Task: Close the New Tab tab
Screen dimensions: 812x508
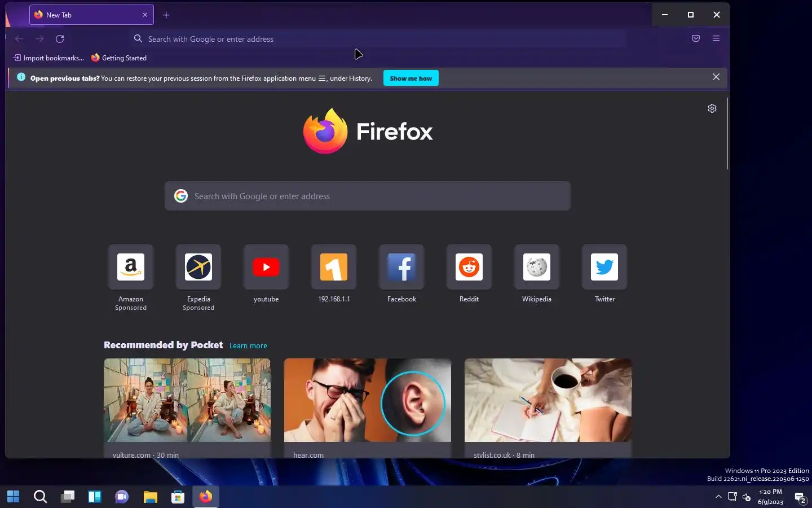Action: (x=145, y=15)
